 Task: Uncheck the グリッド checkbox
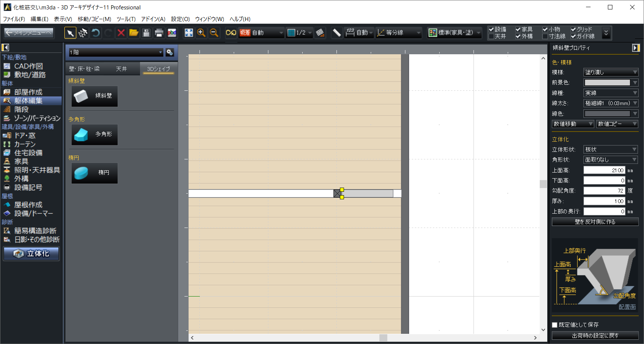[x=573, y=29]
